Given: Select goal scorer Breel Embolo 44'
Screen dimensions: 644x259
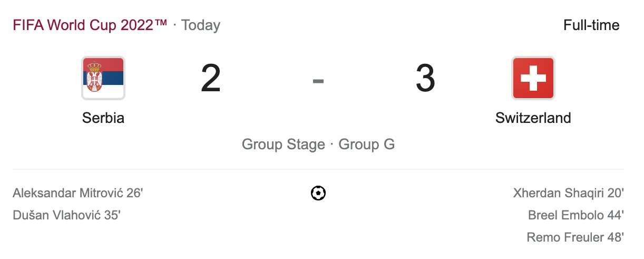Looking at the screenshot, I should (x=575, y=215).
